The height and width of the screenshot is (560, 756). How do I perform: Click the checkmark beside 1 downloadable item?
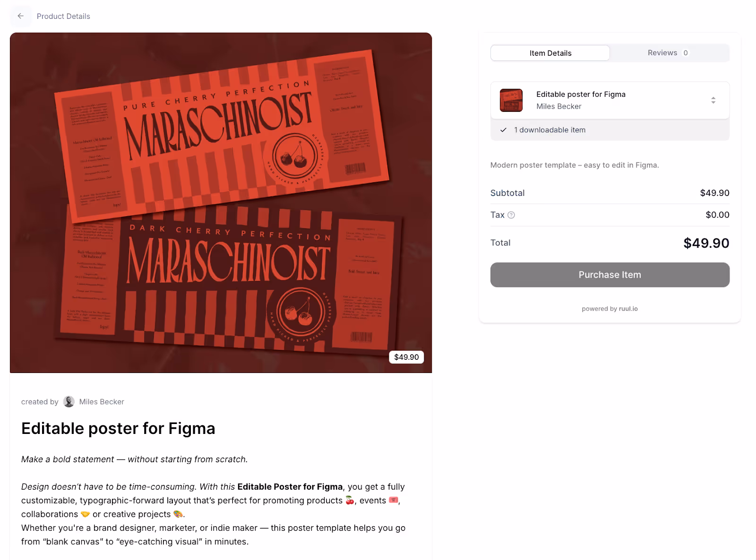tap(504, 130)
